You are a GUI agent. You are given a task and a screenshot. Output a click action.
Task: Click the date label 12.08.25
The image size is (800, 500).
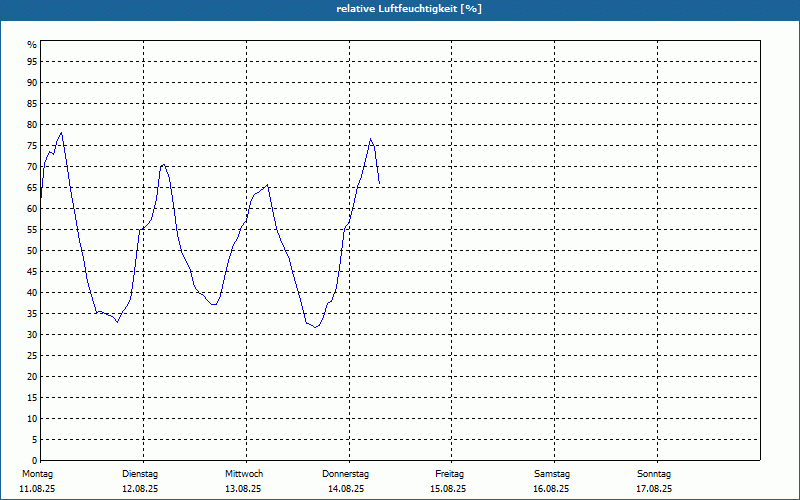140,489
